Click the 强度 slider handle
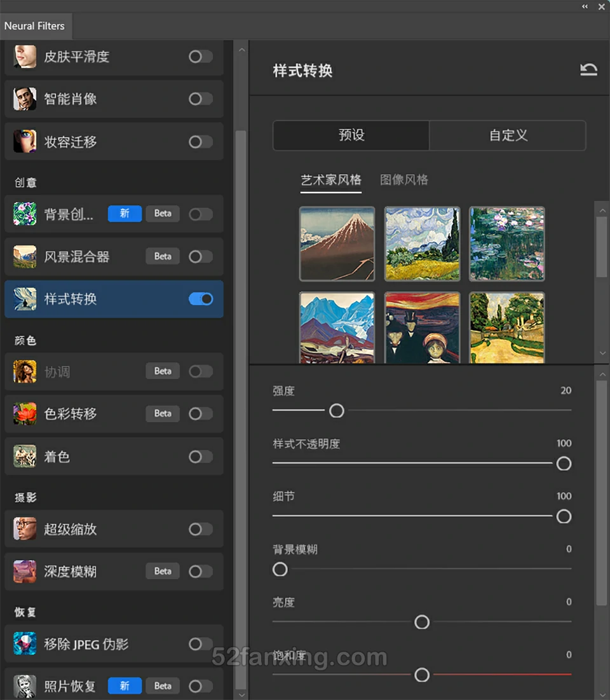This screenshot has width=610, height=700. tap(337, 410)
